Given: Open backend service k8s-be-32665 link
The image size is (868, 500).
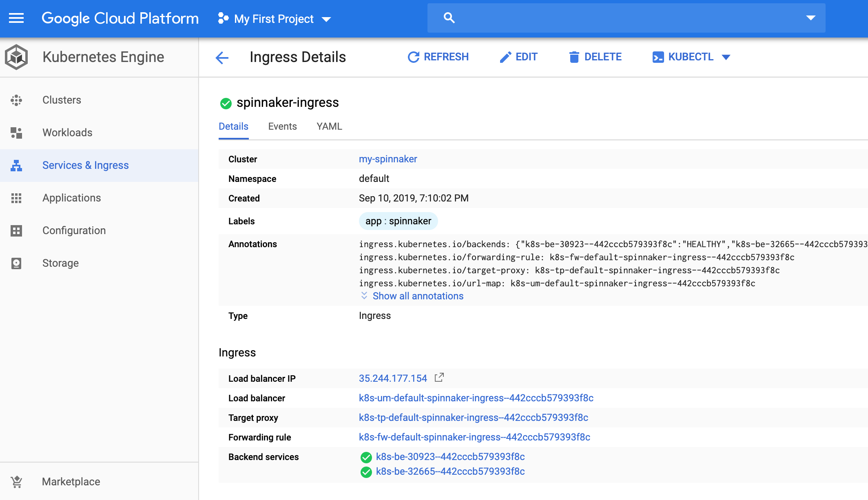Looking at the screenshot, I should point(450,471).
